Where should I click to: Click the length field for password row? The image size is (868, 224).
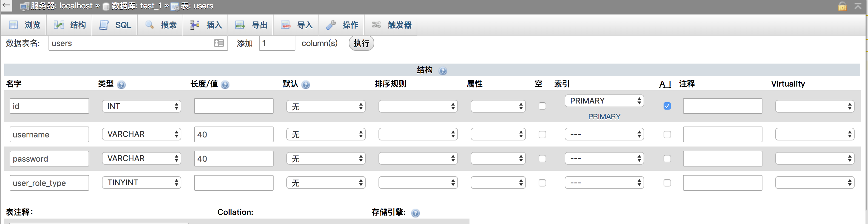pos(234,159)
